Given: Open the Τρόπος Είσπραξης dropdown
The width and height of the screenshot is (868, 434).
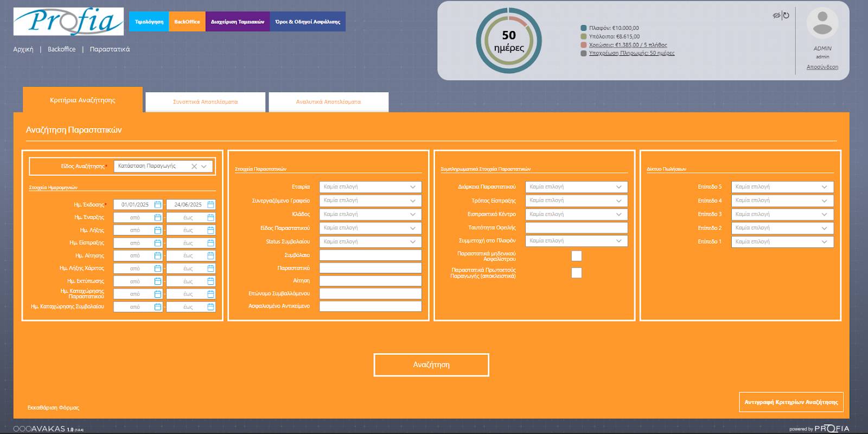Looking at the screenshot, I should [x=576, y=201].
